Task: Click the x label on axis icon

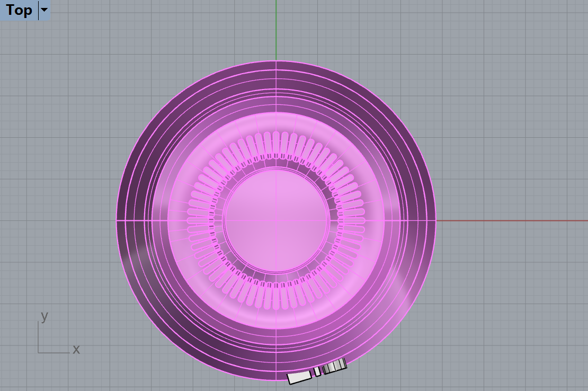Action: (x=76, y=349)
